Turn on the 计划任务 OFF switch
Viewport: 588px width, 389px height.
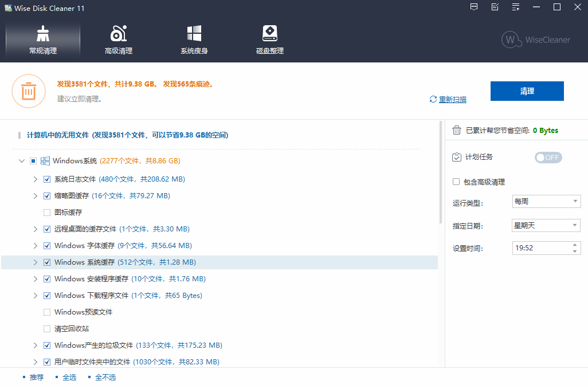tap(548, 157)
